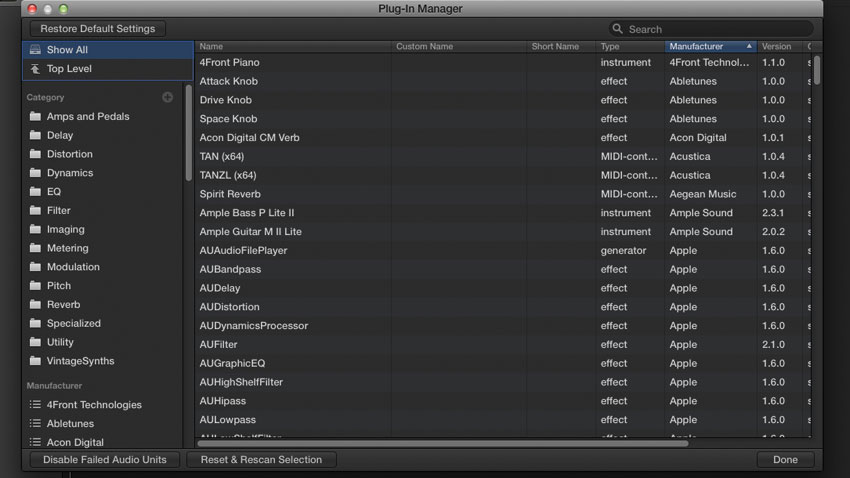The image size is (850, 478).
Task: Click the plug-in list vertical scrollbar
Action: [x=817, y=69]
